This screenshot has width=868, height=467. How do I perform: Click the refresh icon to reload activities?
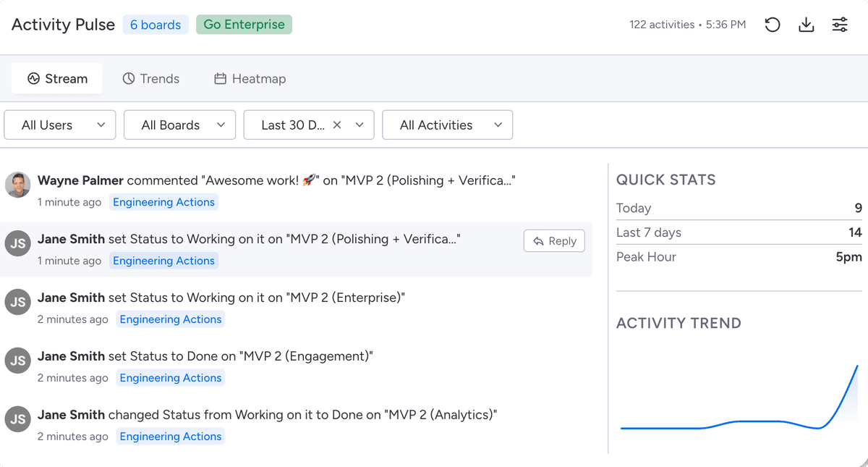(x=773, y=24)
